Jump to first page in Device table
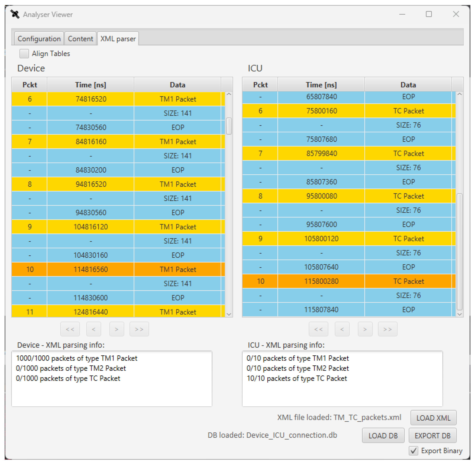The image size is (476, 465). tap(70, 329)
